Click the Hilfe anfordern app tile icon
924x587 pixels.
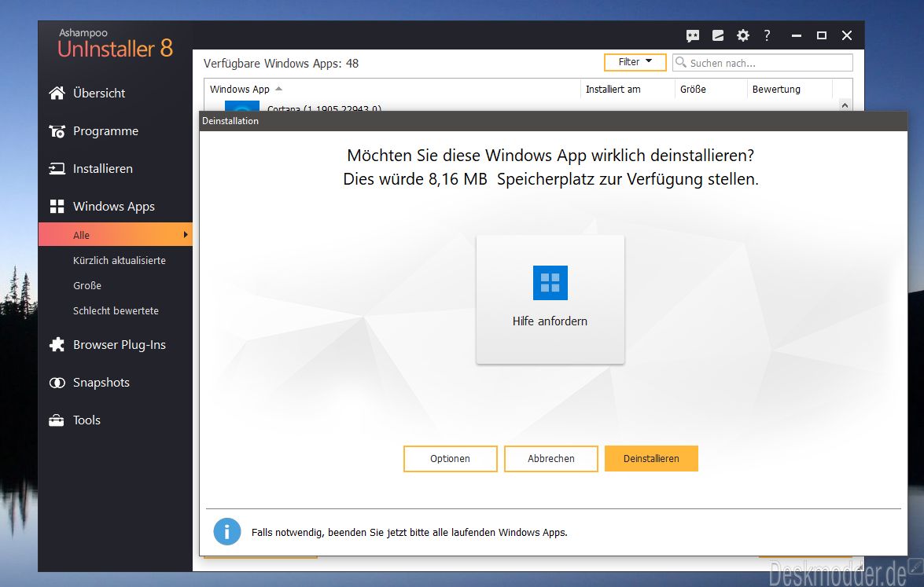click(x=550, y=283)
